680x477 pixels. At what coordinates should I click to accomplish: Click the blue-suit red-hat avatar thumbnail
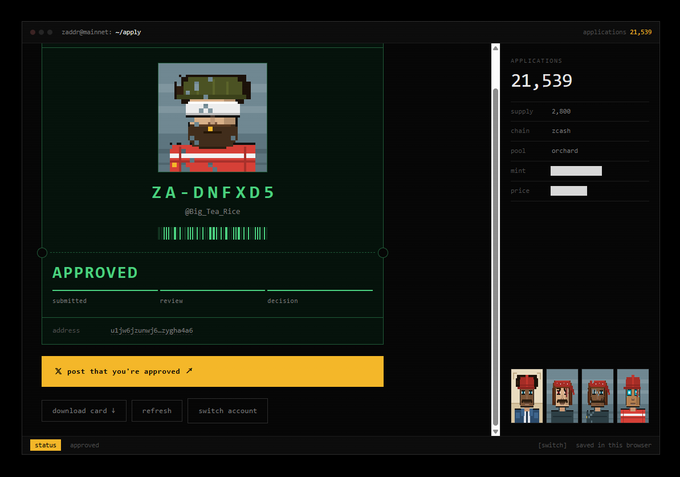[x=527, y=396]
